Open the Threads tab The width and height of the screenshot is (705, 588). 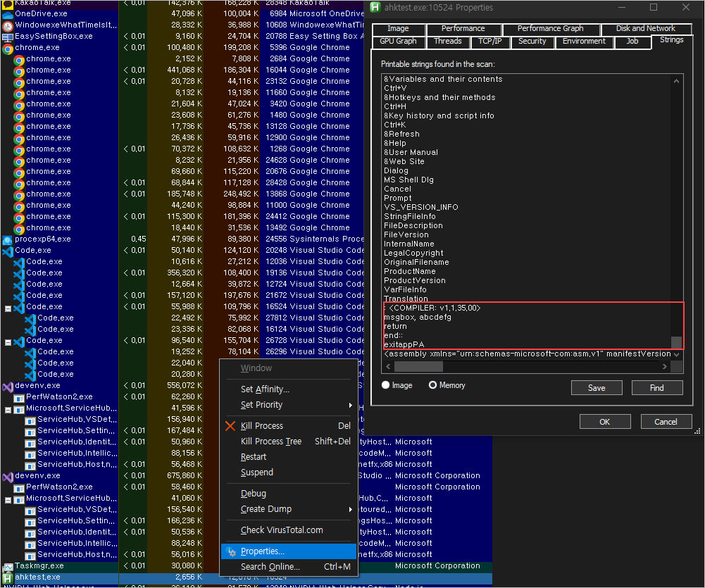448,41
